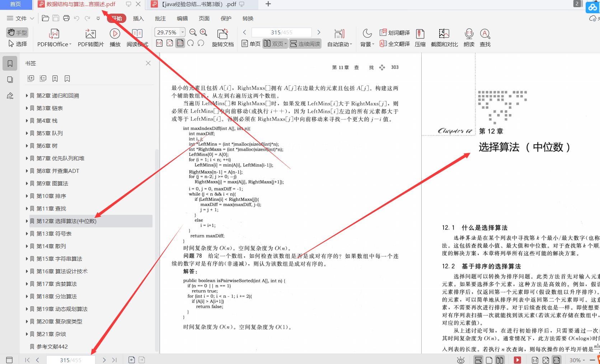Click the 压缩 compress document icon
Screen dimensions: 600x364
[420, 37]
